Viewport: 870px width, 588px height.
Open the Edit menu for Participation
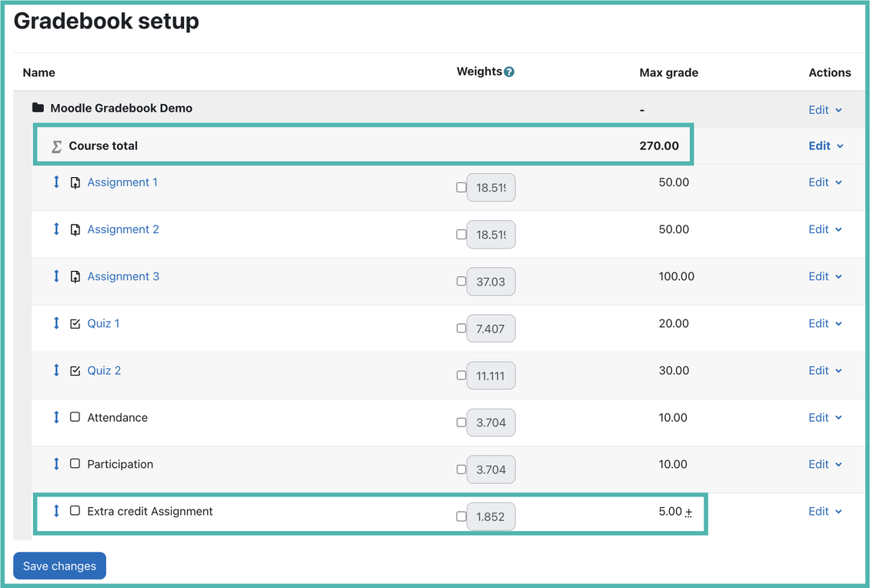[x=825, y=464]
